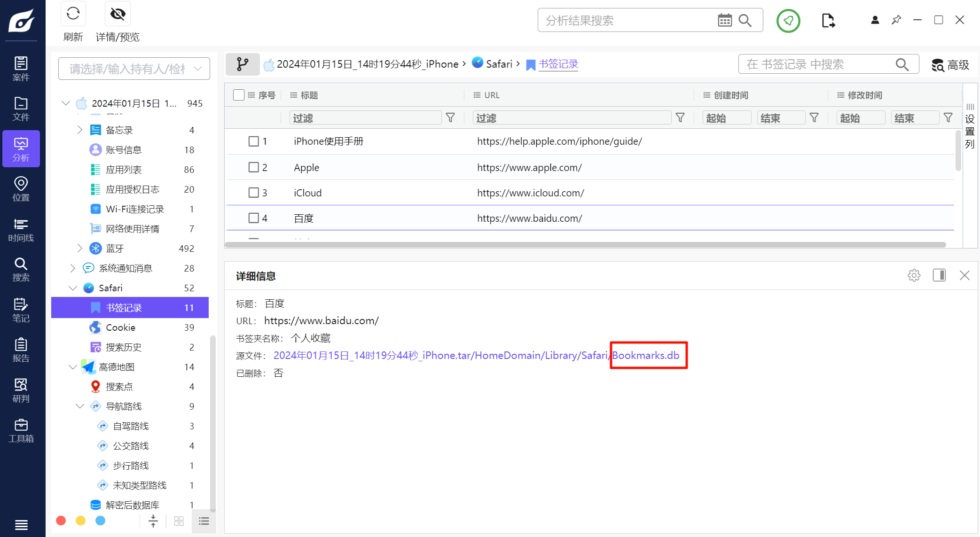Open the Location sidebar section
The image size is (980, 537).
click(x=21, y=189)
